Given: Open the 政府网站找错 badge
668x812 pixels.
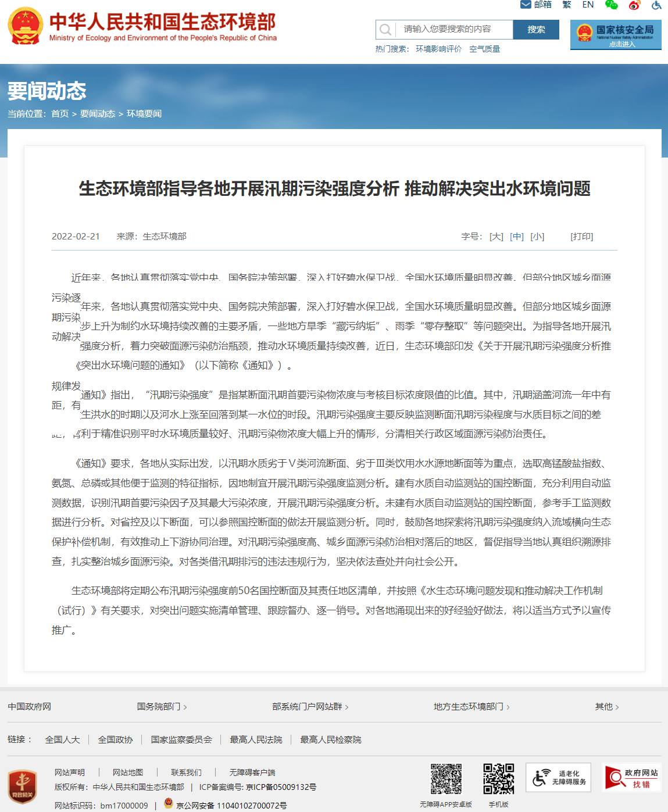Looking at the screenshot, I should pos(632,778).
